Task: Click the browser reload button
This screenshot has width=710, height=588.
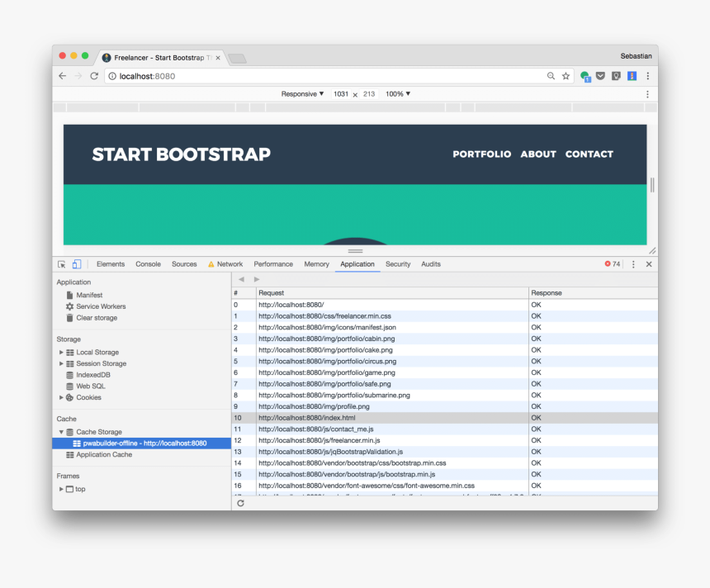Action: point(94,76)
